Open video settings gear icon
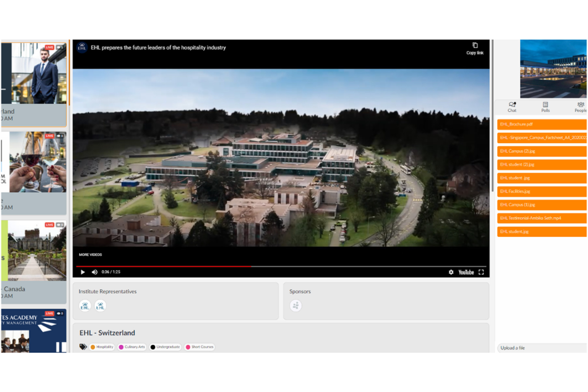This screenshot has height=392, width=588. [x=451, y=272]
